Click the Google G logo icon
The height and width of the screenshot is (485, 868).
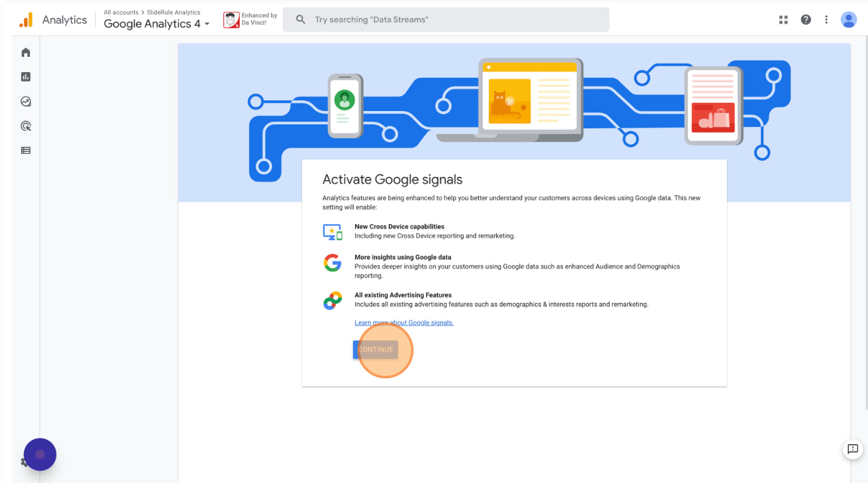click(x=333, y=262)
